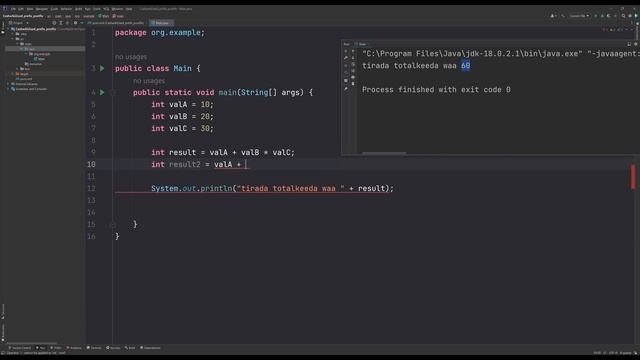Open the View menu
Viewport: 640px width, 360px height.
point(30,9)
